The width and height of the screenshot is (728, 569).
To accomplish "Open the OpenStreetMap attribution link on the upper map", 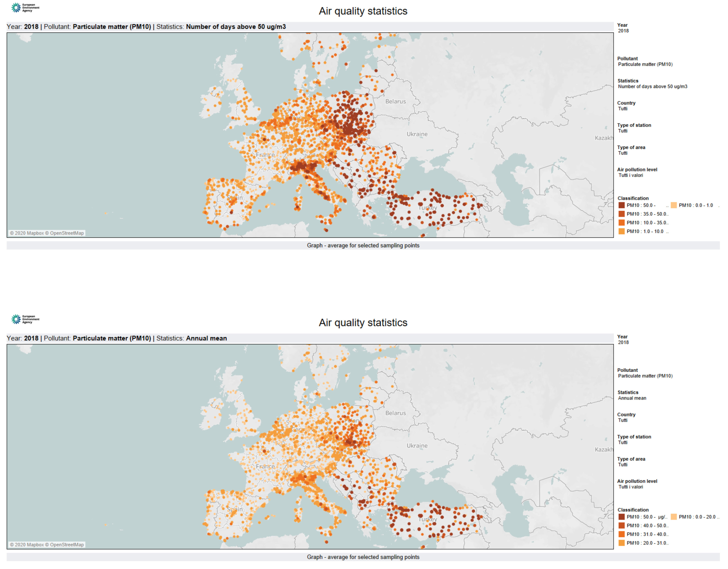I will 67,233.
